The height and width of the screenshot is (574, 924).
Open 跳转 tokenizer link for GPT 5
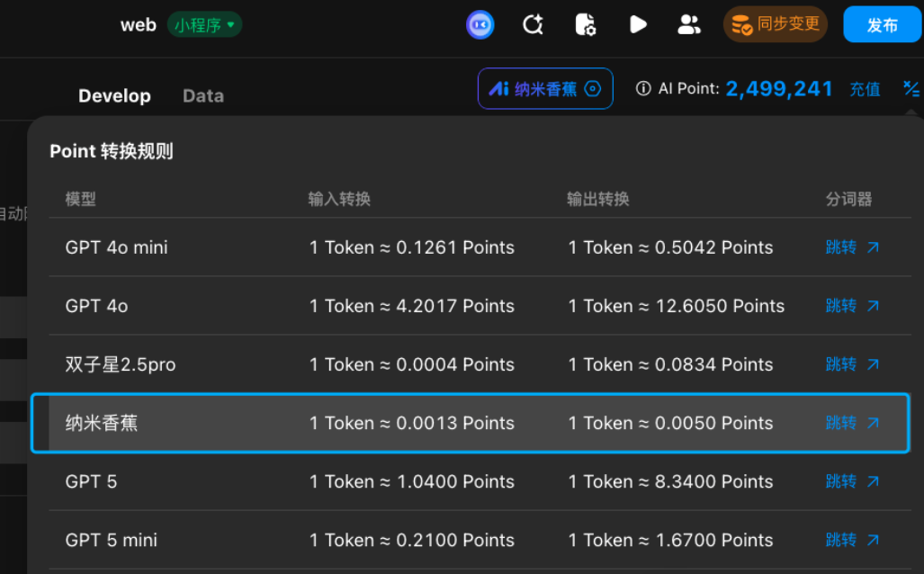click(x=852, y=481)
